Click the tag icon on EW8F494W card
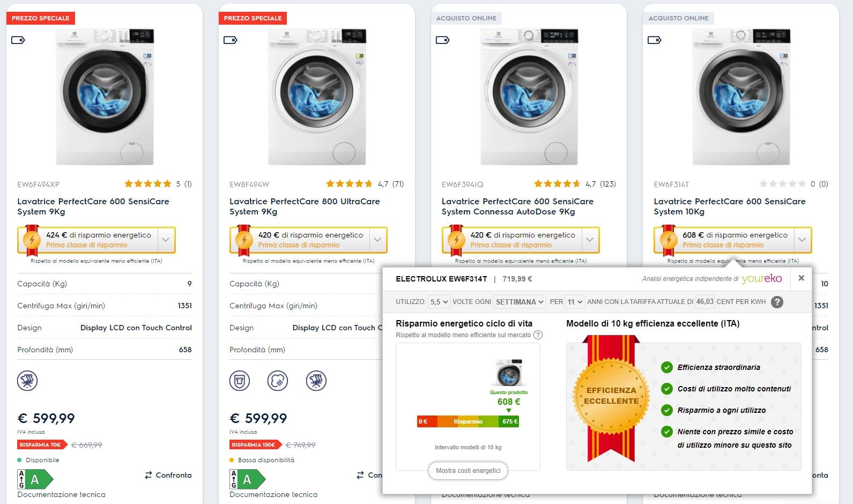Screen dimensions: 853x504 [x=231, y=40]
